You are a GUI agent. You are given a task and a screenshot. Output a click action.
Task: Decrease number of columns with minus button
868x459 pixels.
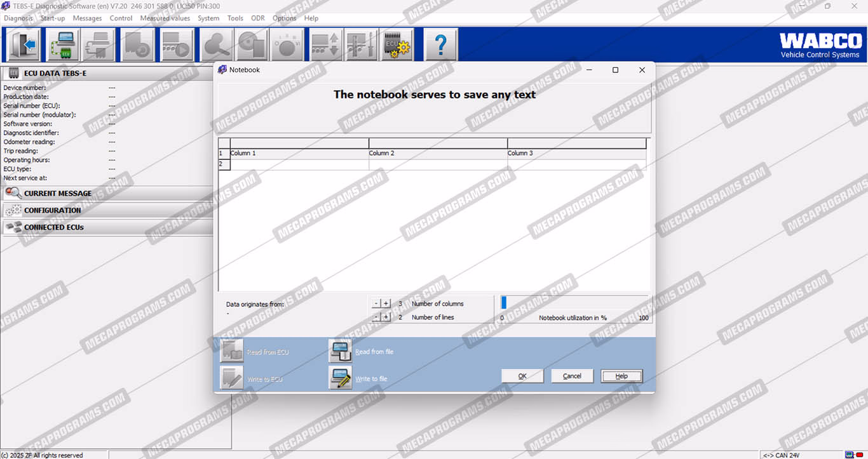tap(376, 303)
